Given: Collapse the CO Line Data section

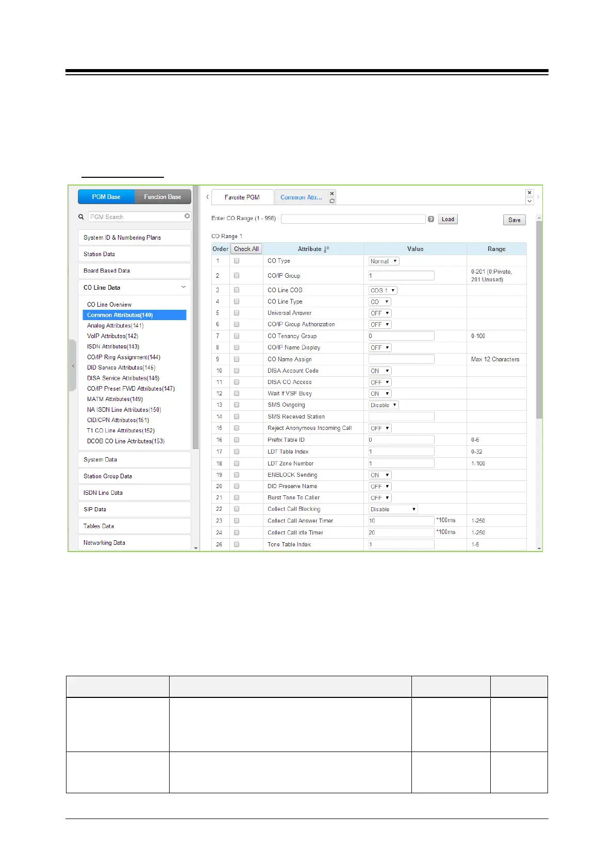Looking at the screenshot, I should click(x=184, y=287).
